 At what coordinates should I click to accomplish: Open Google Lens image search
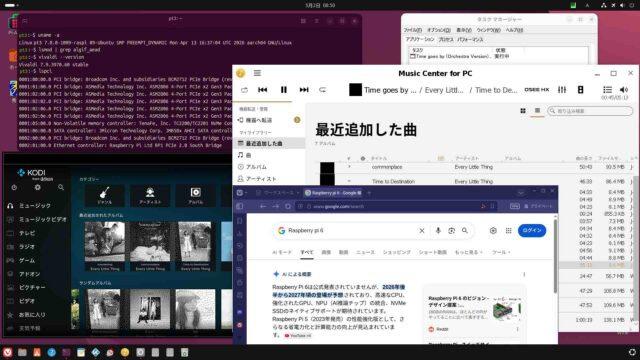[x=451, y=231]
